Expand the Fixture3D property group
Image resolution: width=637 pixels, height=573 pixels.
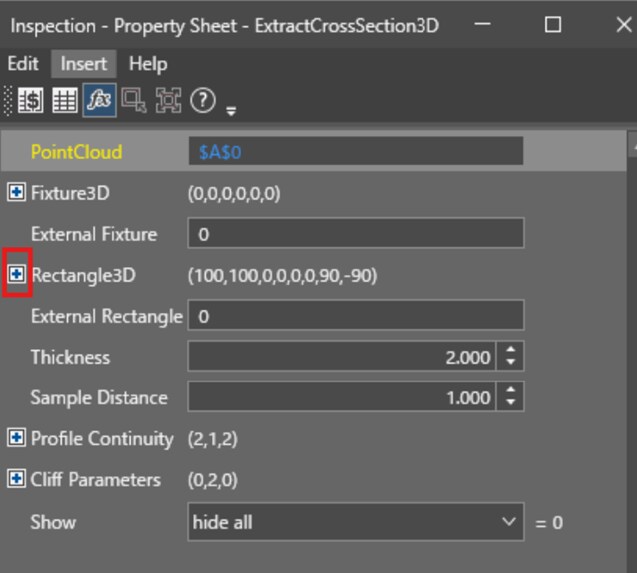click(16, 193)
